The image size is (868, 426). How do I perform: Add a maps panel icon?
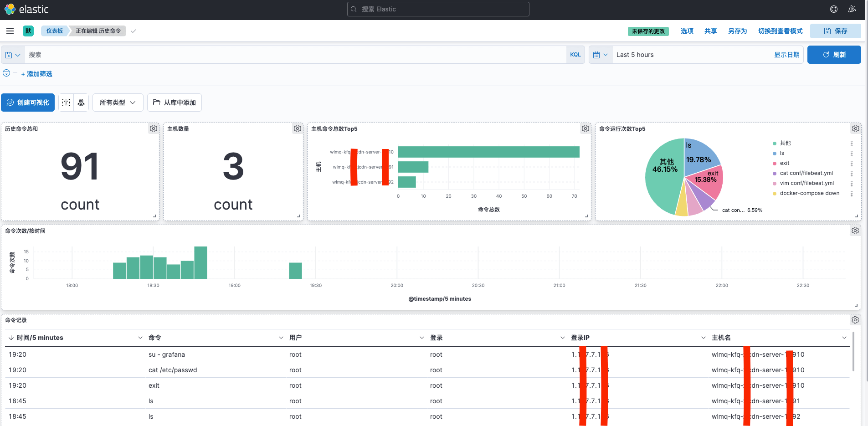81,103
